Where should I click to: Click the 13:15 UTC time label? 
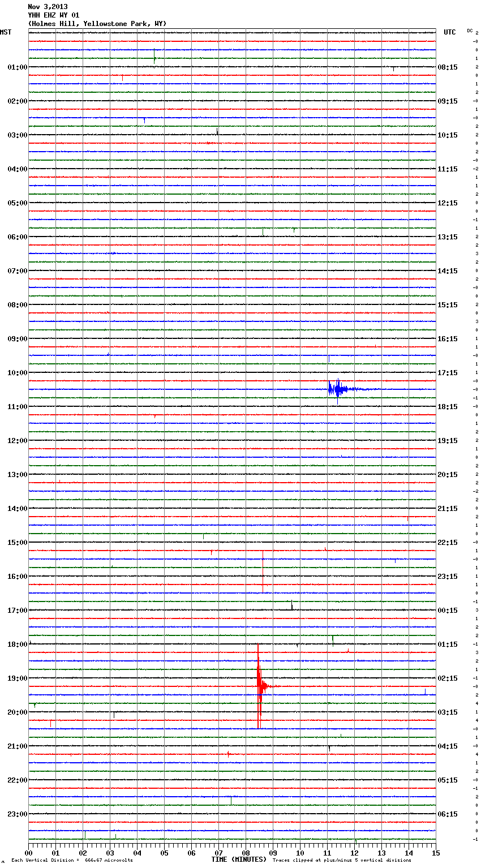click(x=448, y=237)
